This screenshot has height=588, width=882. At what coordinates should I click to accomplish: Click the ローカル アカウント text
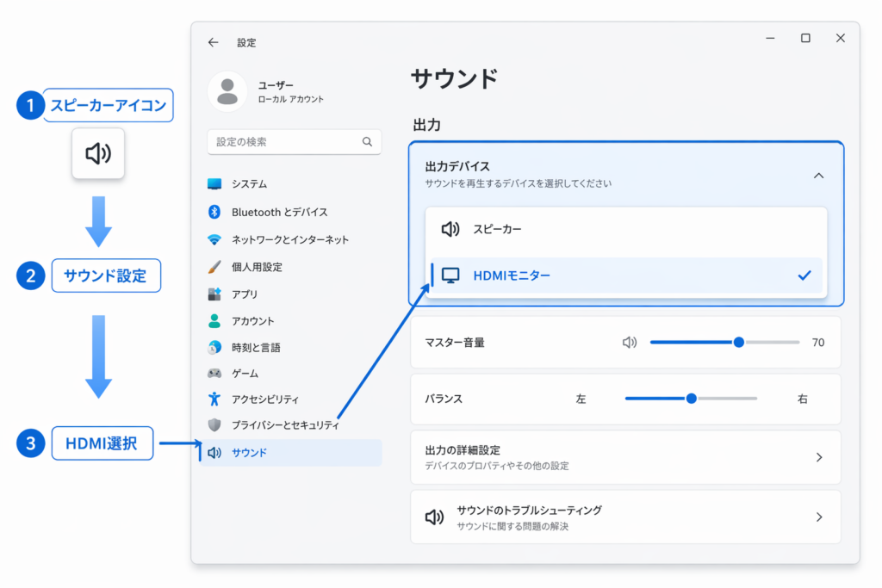click(291, 99)
